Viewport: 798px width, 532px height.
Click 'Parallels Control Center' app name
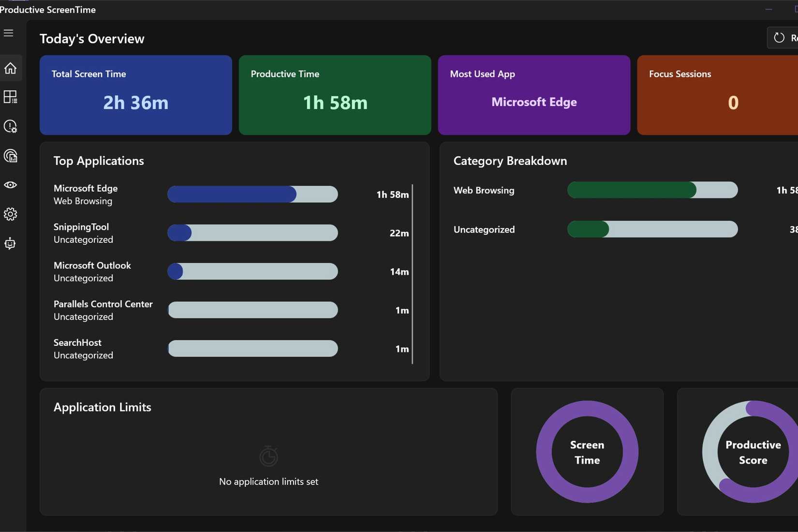click(103, 304)
